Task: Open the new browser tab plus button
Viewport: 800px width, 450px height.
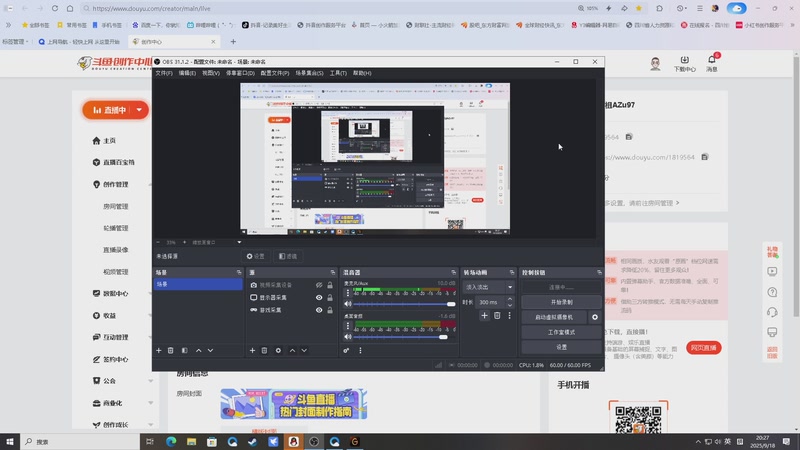Action: tap(233, 42)
